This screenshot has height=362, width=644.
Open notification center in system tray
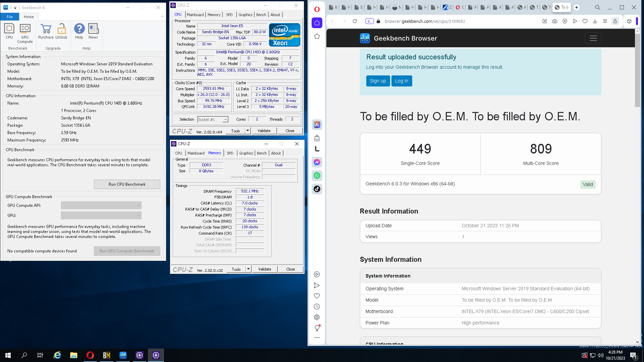pos(633,355)
